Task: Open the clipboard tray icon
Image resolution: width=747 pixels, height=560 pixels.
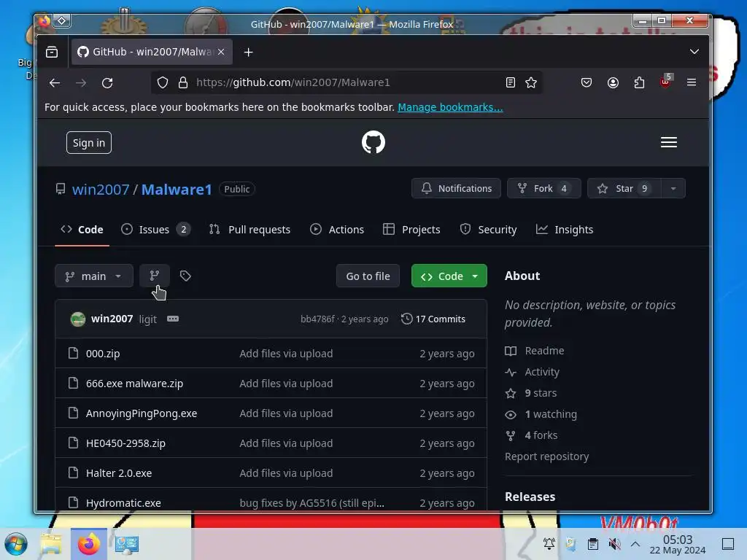Action: 592,543
